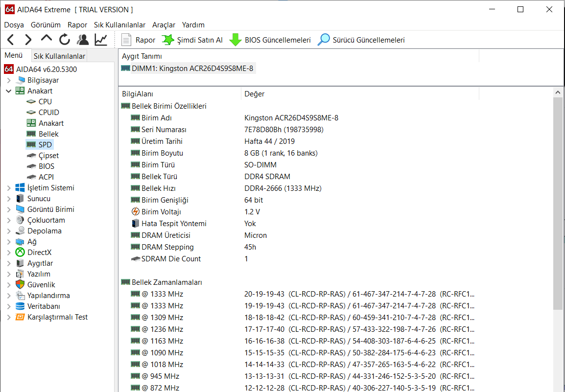Click the vertical scrollbar thumb

point(558,203)
